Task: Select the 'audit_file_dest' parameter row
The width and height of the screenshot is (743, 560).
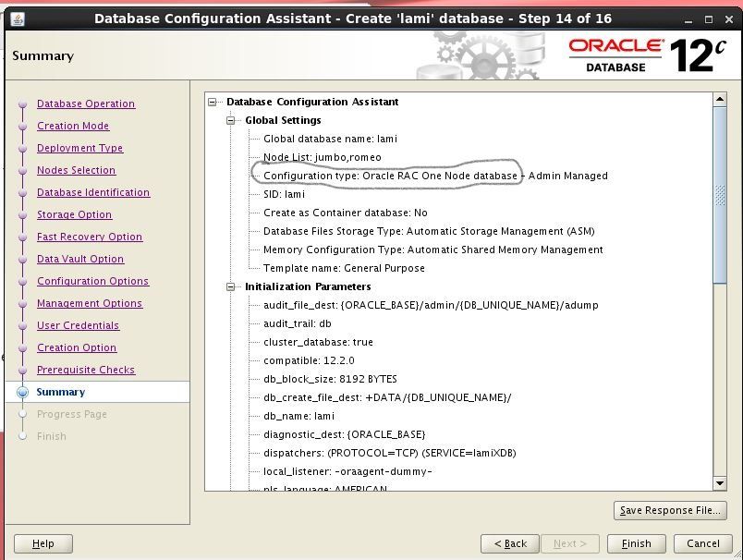Action: 431,305
